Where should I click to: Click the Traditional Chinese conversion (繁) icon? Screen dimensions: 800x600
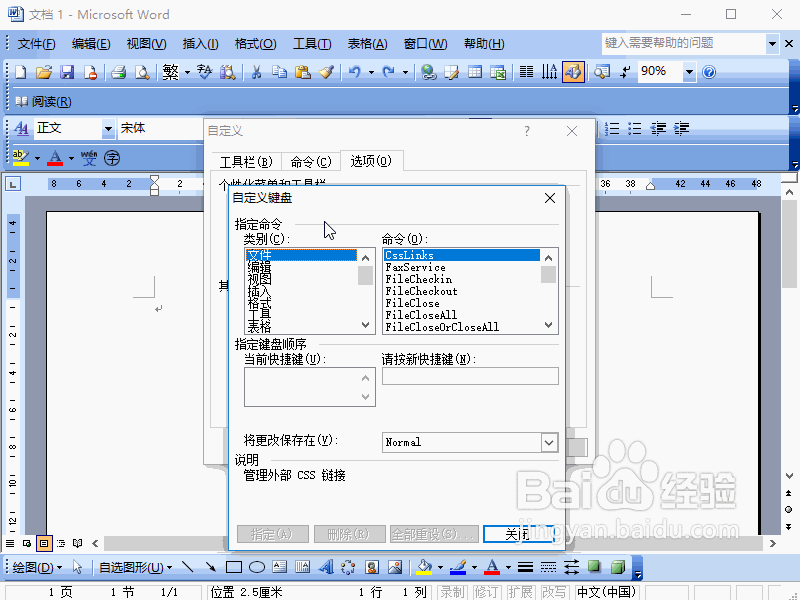pos(171,72)
